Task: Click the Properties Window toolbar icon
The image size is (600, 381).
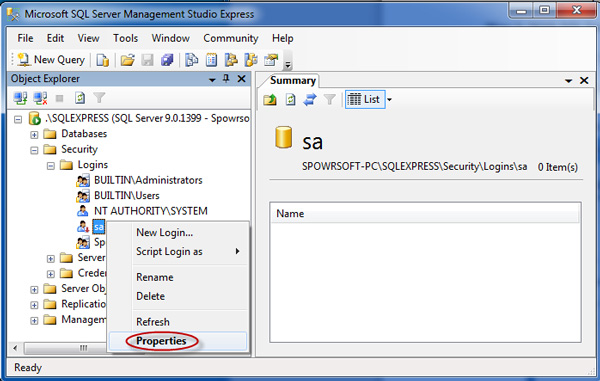Action: point(271,60)
